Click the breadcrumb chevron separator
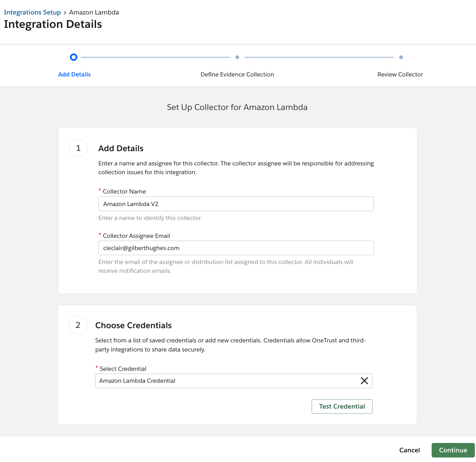The image size is (476, 462). [x=65, y=13]
